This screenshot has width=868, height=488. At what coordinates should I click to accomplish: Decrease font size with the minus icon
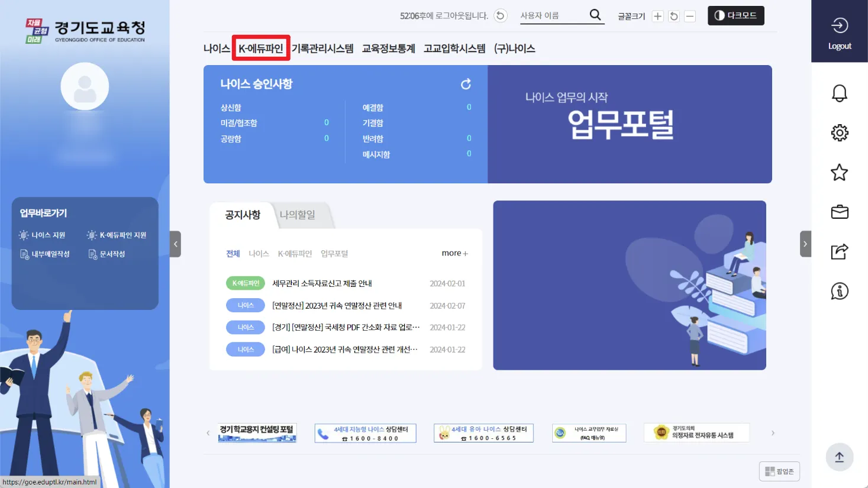pos(690,16)
